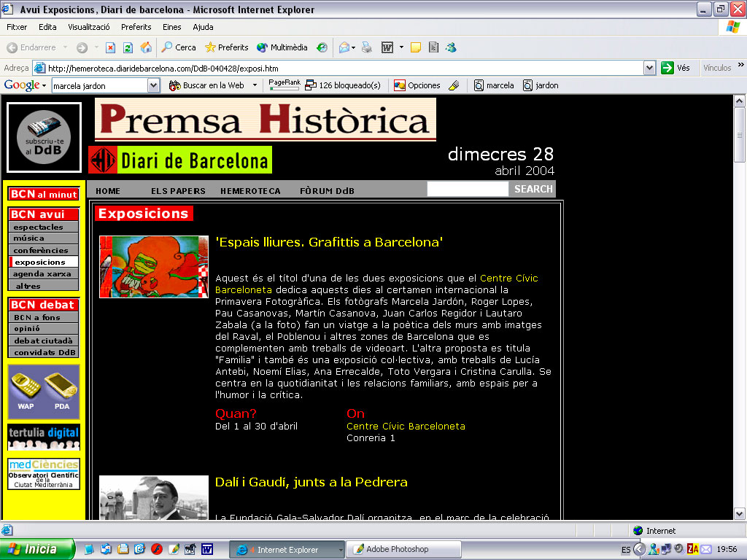The height and width of the screenshot is (560, 747).
Task: Open the agenda xarxa sidebar link
Action: [43, 274]
